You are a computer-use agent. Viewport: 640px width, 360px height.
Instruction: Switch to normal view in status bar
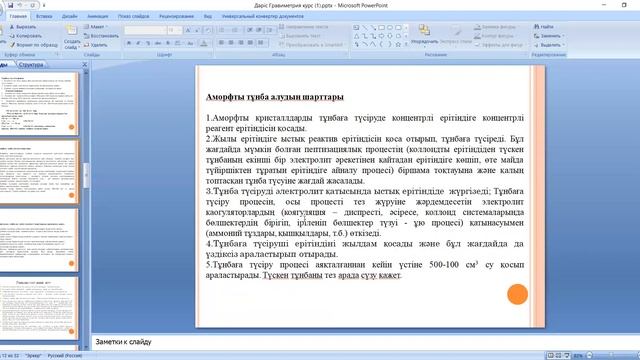[x=551, y=356]
